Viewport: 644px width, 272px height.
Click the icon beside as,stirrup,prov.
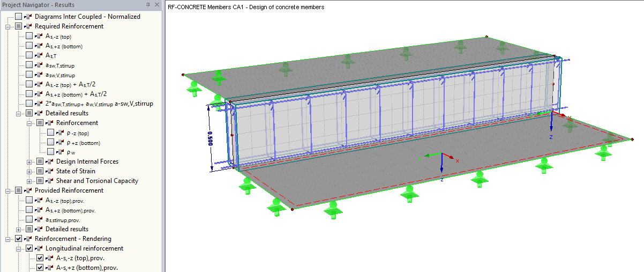coord(39,219)
